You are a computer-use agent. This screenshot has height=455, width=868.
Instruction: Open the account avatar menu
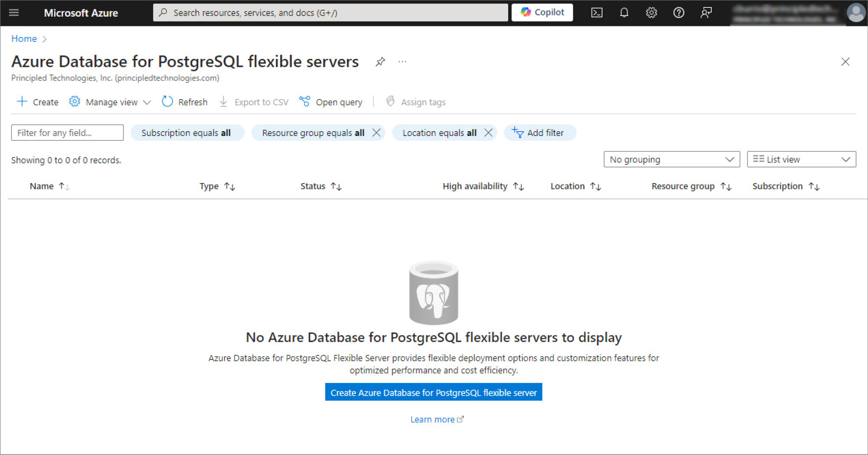click(856, 12)
